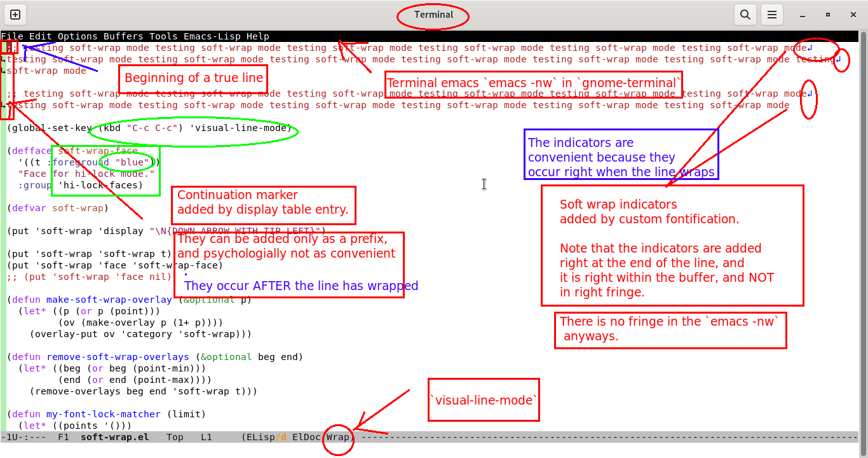The image size is (868, 458).
Task: Click ELisp major mode in mode line
Action: (261, 437)
